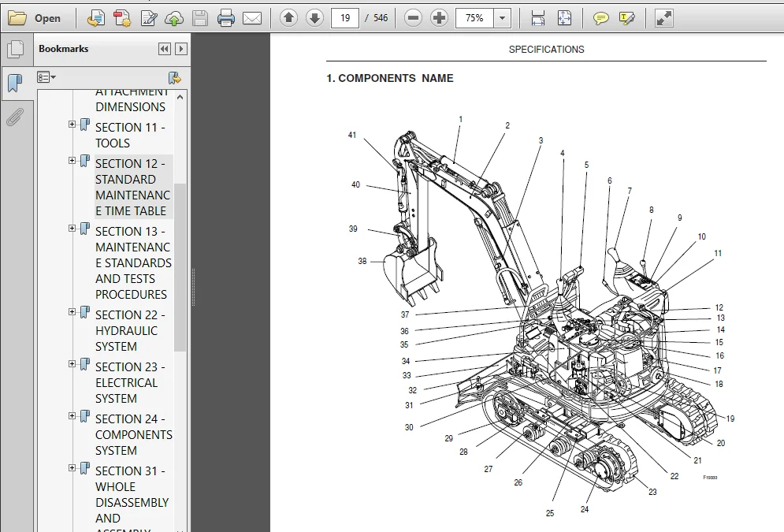The width and height of the screenshot is (784, 532).
Task: Click the Create PDF icon
Action: click(x=96, y=18)
